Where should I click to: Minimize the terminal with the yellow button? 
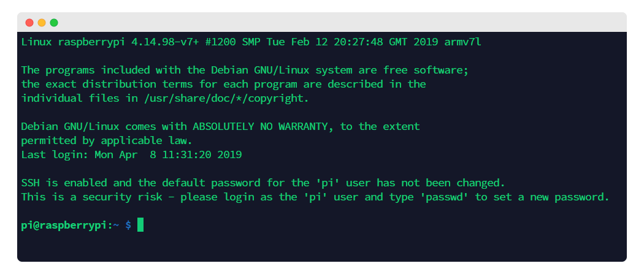pyautogui.click(x=42, y=23)
